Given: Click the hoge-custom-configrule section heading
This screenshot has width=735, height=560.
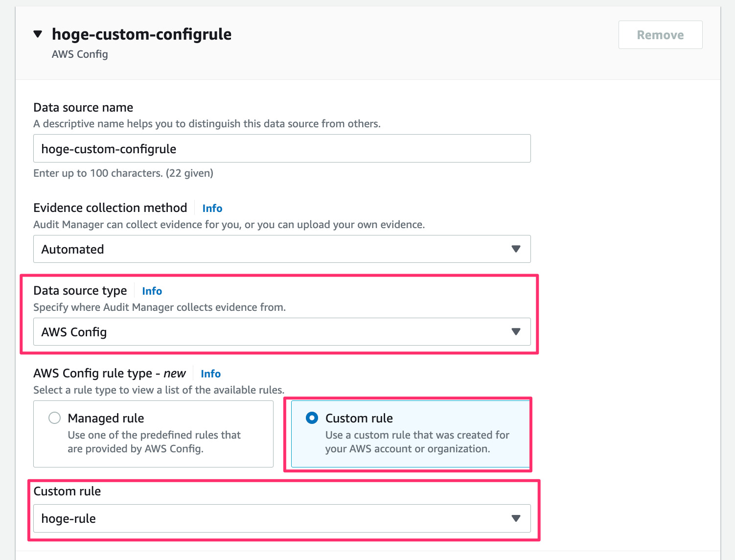Looking at the screenshot, I should point(142,34).
